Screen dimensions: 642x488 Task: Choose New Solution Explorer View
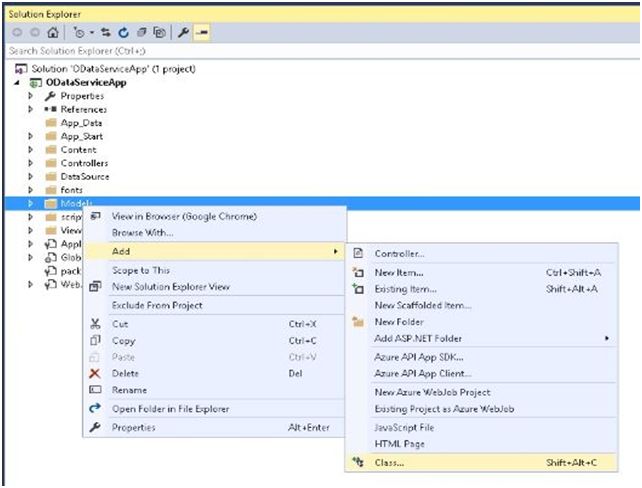pos(171,287)
